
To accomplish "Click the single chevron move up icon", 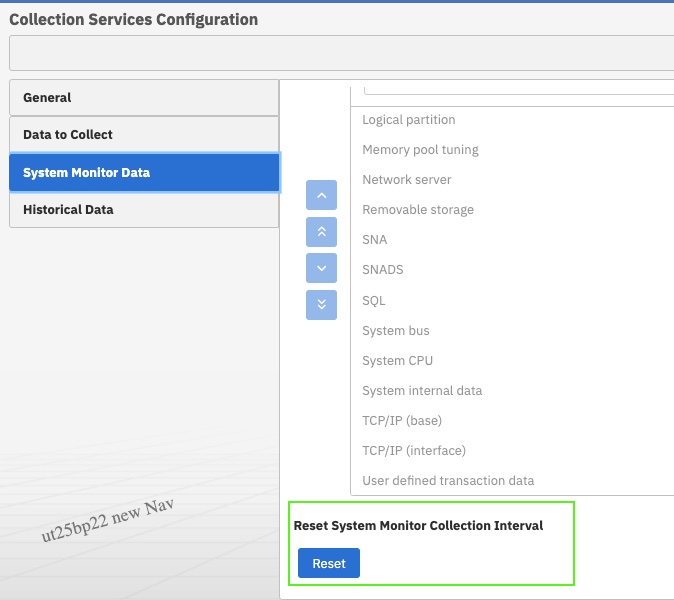I will pyautogui.click(x=321, y=195).
